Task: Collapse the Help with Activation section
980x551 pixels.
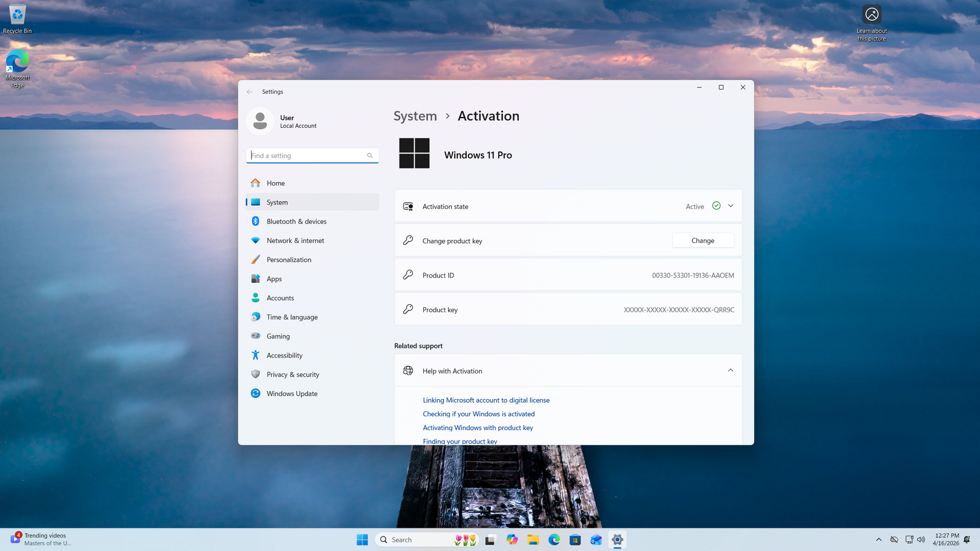Action: click(730, 370)
